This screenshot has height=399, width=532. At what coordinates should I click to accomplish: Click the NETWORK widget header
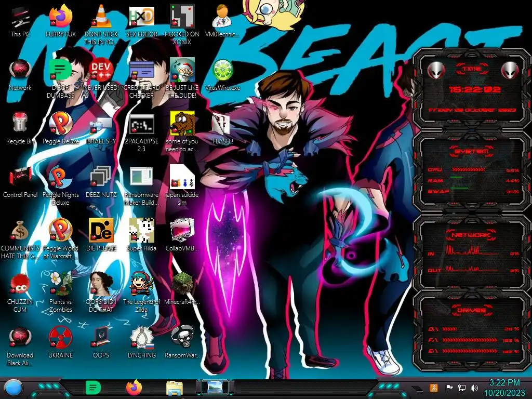(x=471, y=235)
